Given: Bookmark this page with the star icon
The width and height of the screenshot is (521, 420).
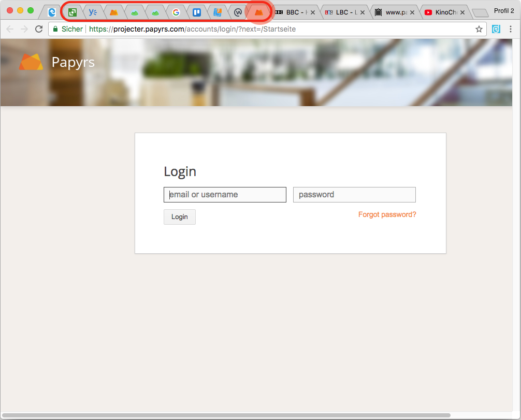Looking at the screenshot, I should pyautogui.click(x=479, y=29).
